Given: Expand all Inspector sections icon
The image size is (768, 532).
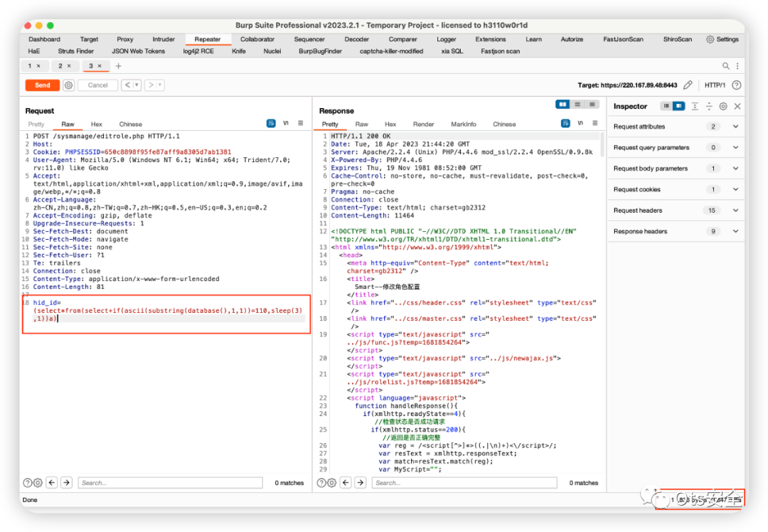Looking at the screenshot, I should 695,106.
